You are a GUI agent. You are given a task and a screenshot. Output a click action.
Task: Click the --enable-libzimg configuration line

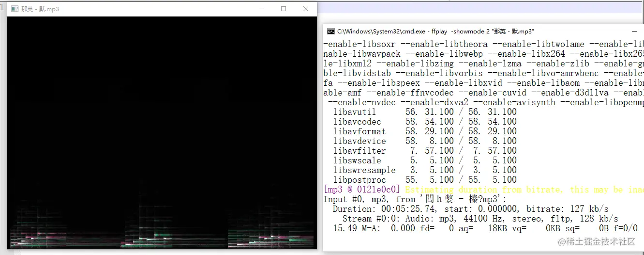pyautogui.click(x=484, y=64)
